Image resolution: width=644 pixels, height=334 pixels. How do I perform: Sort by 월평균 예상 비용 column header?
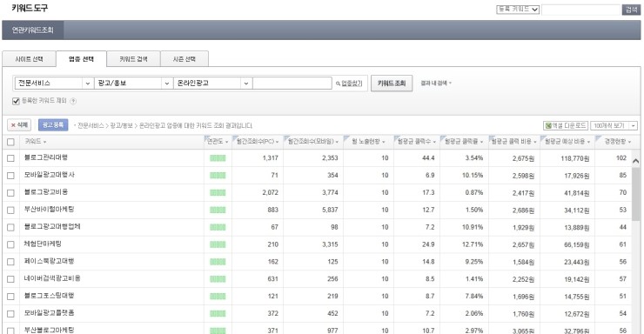click(x=567, y=142)
